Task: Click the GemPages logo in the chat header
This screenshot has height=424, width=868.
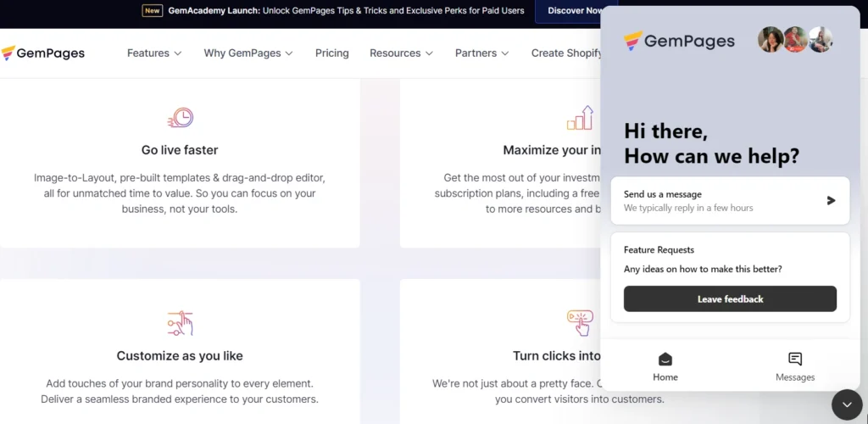Action: coord(679,41)
